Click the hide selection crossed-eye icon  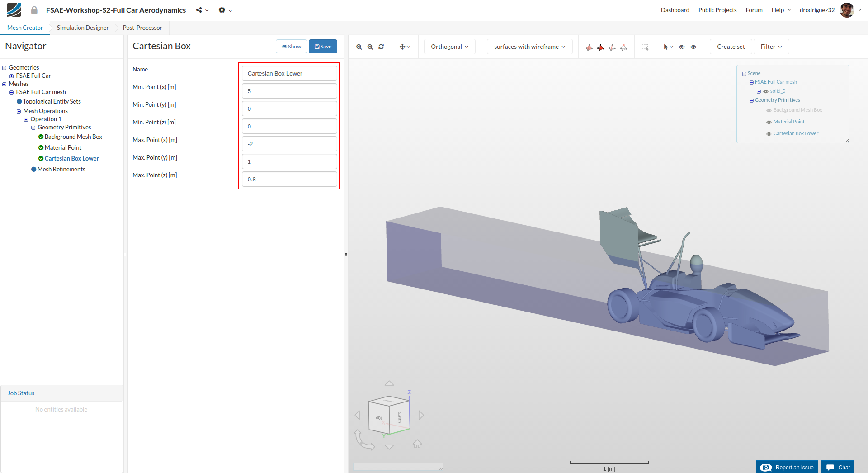(x=682, y=47)
